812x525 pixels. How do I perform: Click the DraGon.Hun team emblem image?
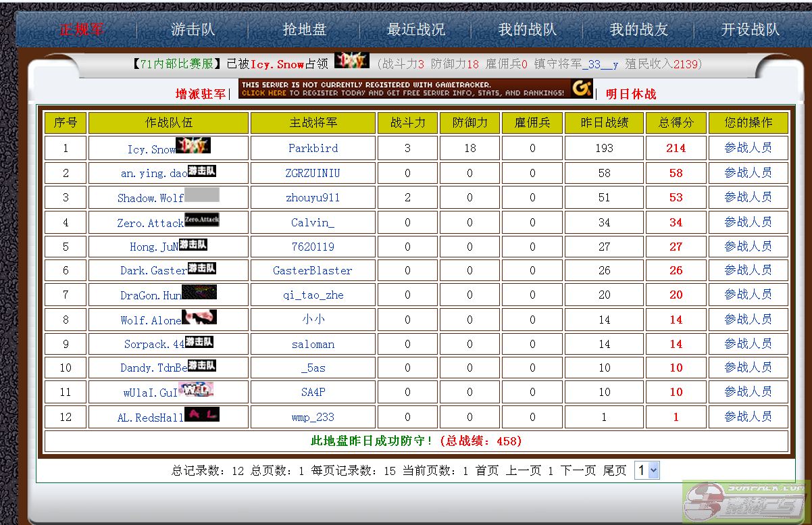pyautogui.click(x=199, y=293)
